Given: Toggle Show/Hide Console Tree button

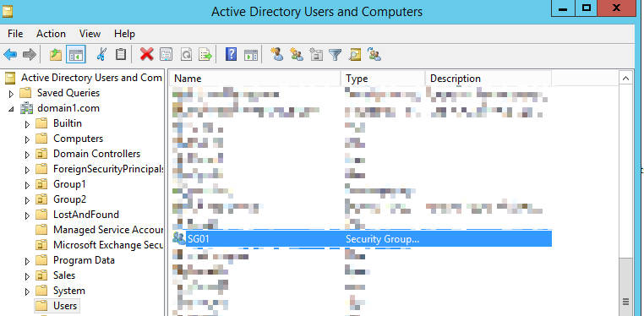Looking at the screenshot, I should 75,54.
